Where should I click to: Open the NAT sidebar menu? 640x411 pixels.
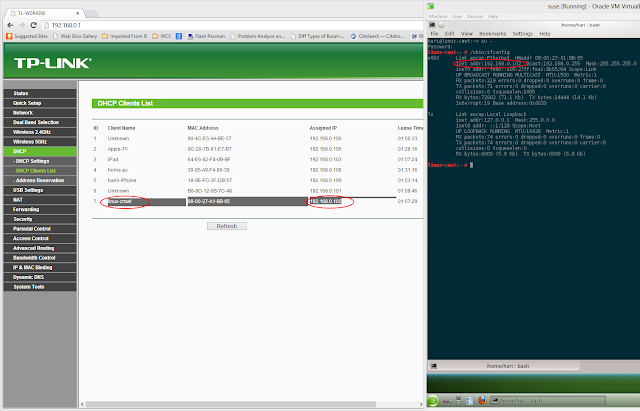[40, 200]
